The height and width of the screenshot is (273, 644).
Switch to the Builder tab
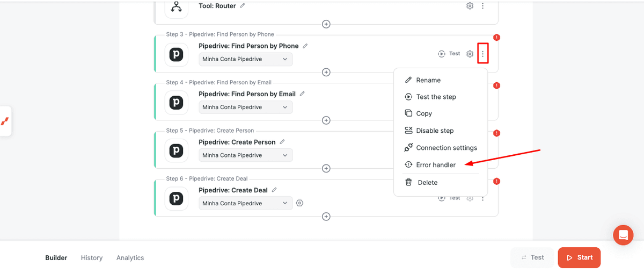(x=56, y=258)
